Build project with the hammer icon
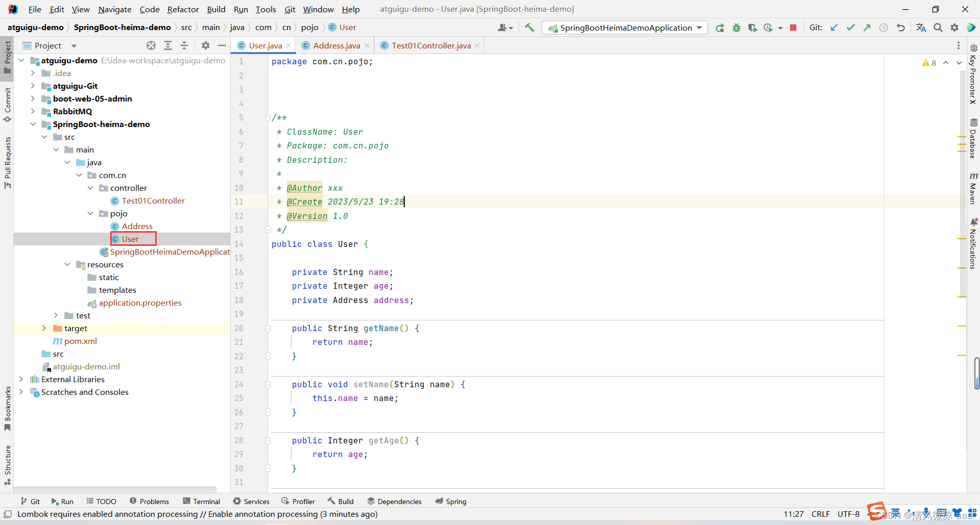 pos(529,28)
